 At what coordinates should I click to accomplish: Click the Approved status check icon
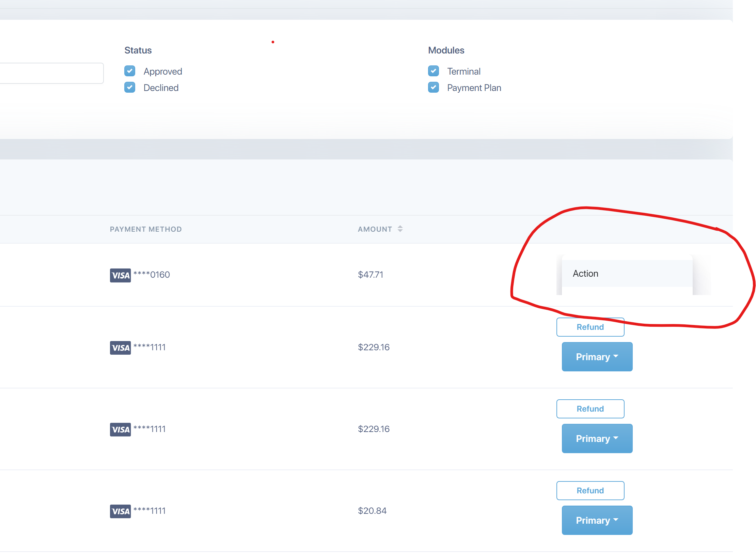click(x=130, y=71)
